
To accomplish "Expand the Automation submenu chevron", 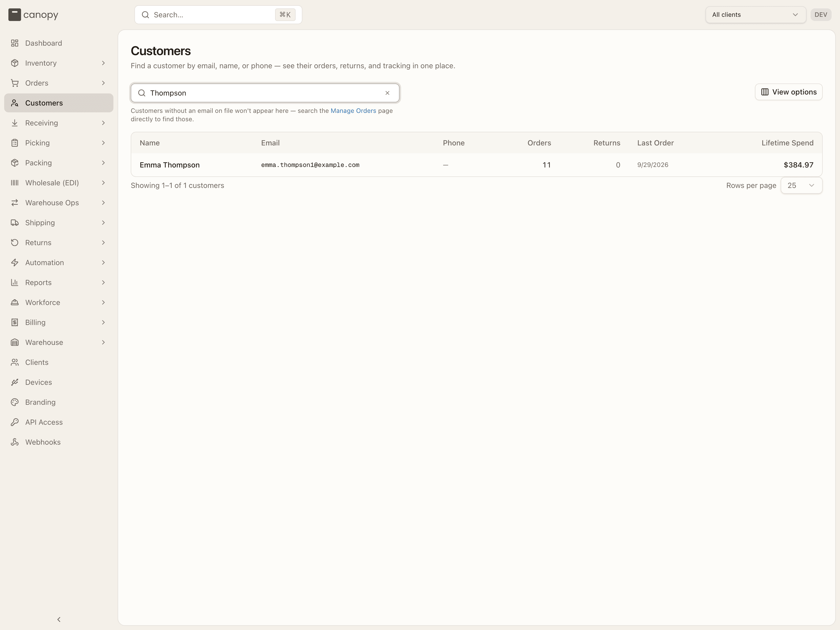I will tap(103, 262).
